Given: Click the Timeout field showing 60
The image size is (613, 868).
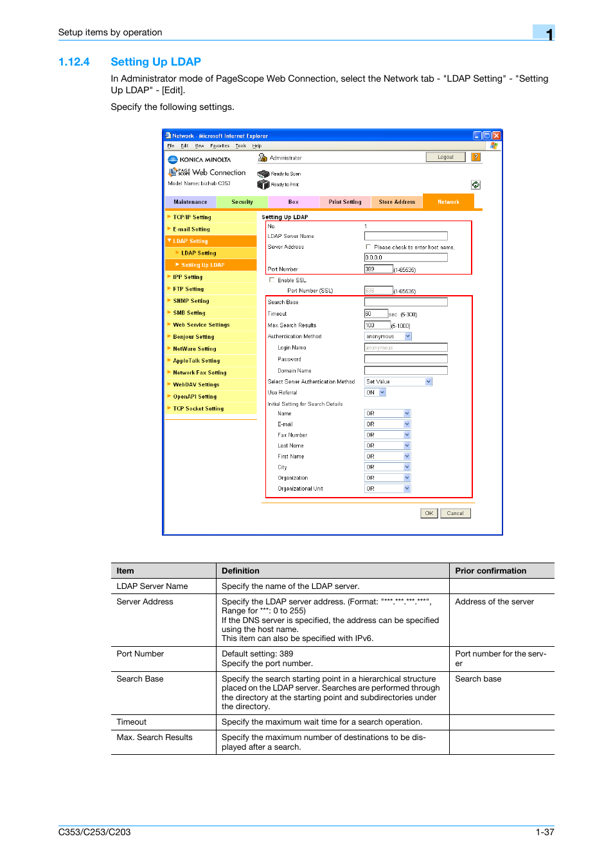Looking at the screenshot, I should 376,314.
